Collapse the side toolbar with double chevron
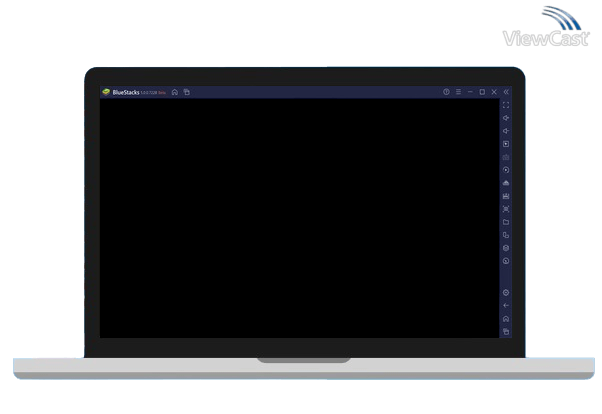 [x=506, y=92]
